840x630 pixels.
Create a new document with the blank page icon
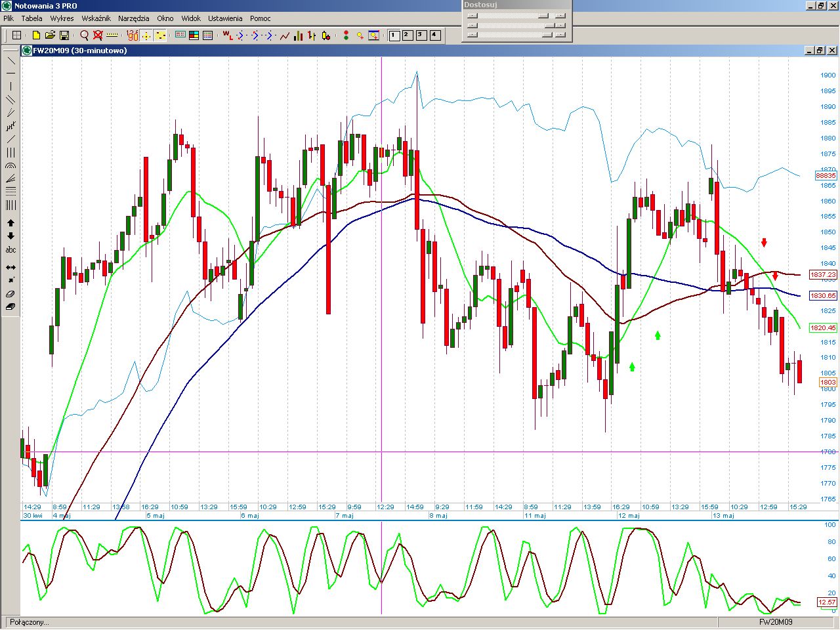tap(36, 35)
